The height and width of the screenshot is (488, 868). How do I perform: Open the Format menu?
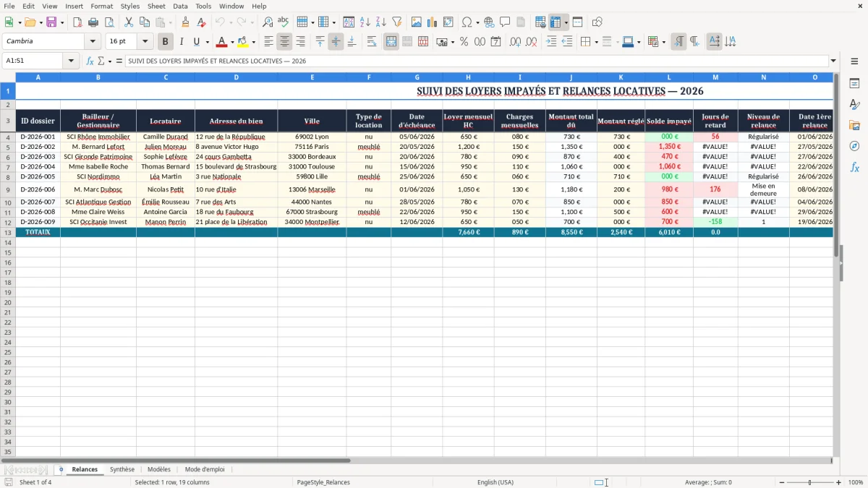coord(101,6)
